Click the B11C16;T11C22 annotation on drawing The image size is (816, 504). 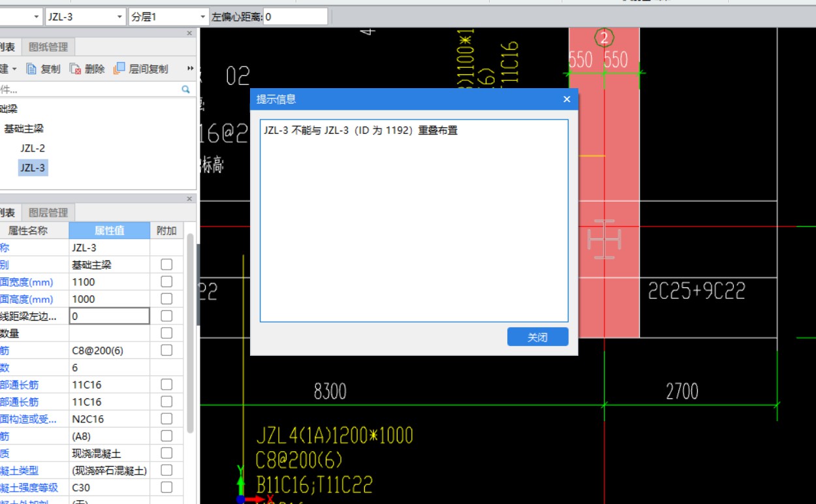point(314,484)
